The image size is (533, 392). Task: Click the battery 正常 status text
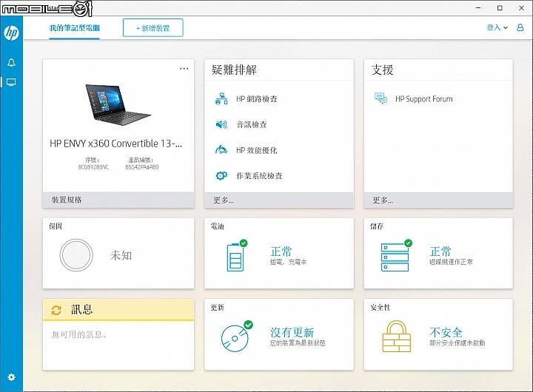coord(281,251)
